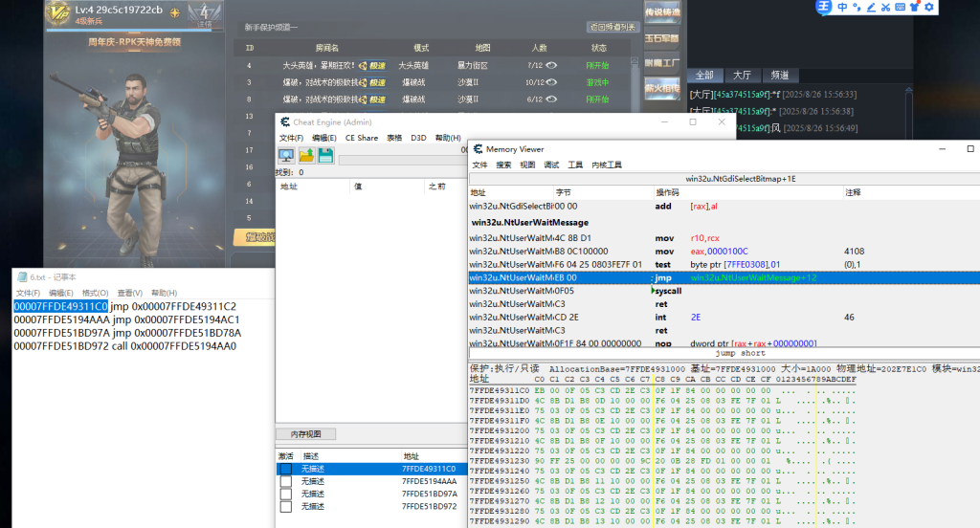
Task: Click 极速 badge on room 4
Action: pyautogui.click(x=372, y=65)
